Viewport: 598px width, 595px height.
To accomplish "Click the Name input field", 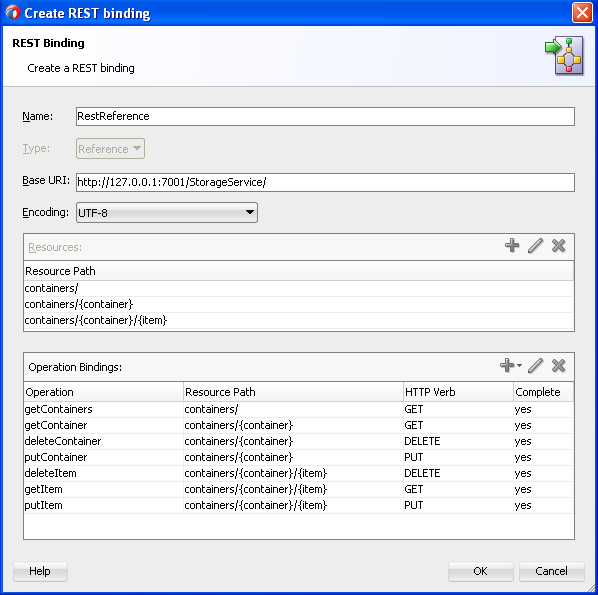I will pyautogui.click(x=325, y=116).
